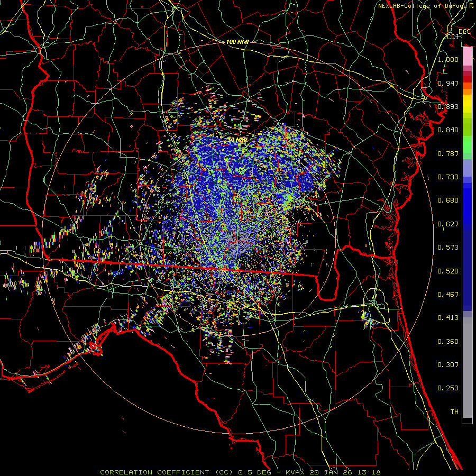476x476 pixels.
Task: Click the 0.733 legend value
Action: click(448, 177)
